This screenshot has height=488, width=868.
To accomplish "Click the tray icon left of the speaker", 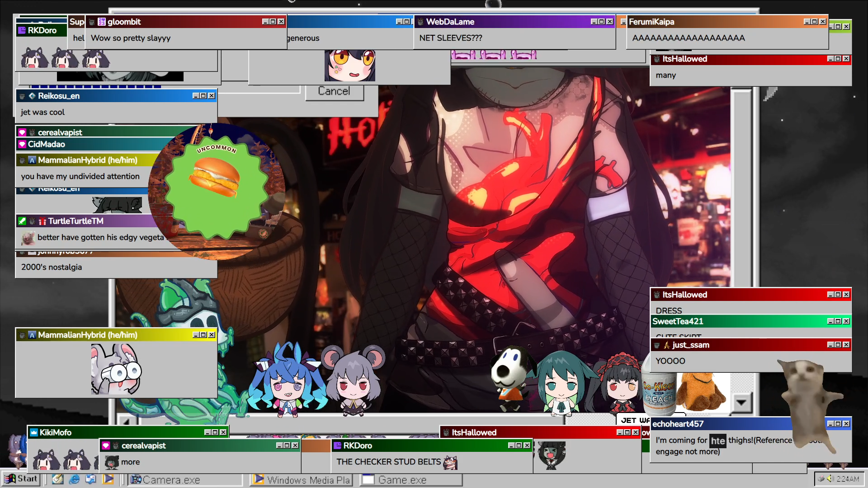I will (821, 479).
